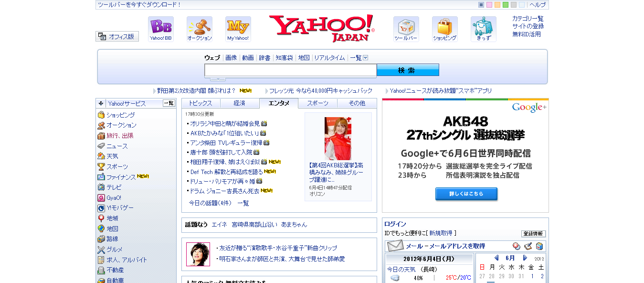The image size is (644, 283).
Task: Click the 検索 search button
Action: [x=408, y=70]
